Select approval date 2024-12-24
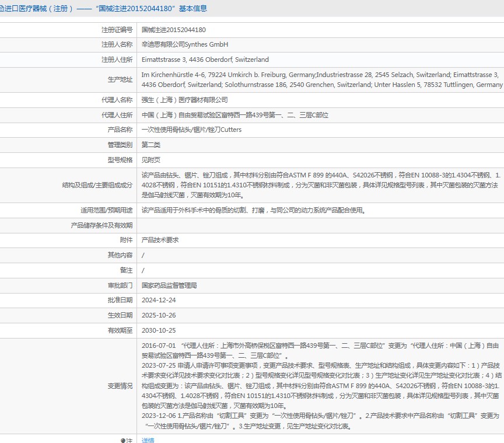The height and width of the screenshot is (443, 504). [159, 300]
